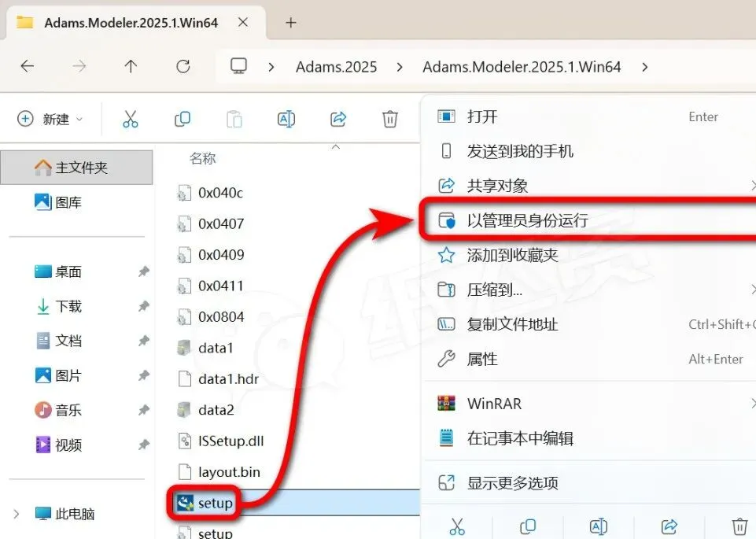
Task: Click Copy icon at context menu bottom
Action: pyautogui.click(x=528, y=526)
